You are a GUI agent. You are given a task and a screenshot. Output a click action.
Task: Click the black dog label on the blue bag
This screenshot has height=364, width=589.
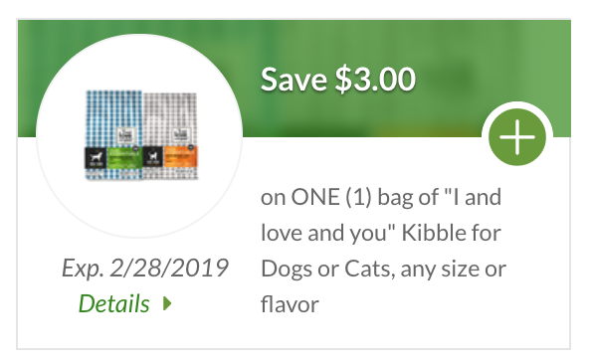pos(96,158)
